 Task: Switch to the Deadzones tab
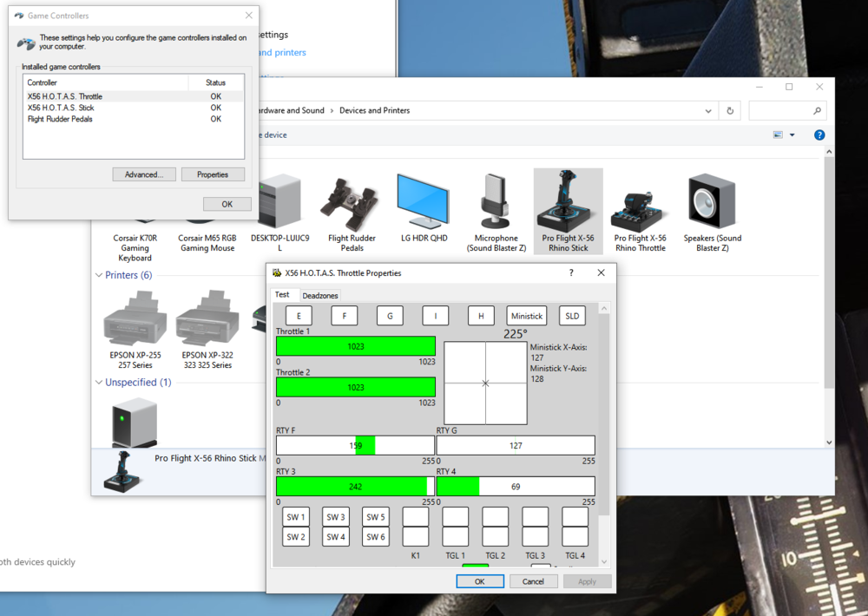[x=320, y=296]
